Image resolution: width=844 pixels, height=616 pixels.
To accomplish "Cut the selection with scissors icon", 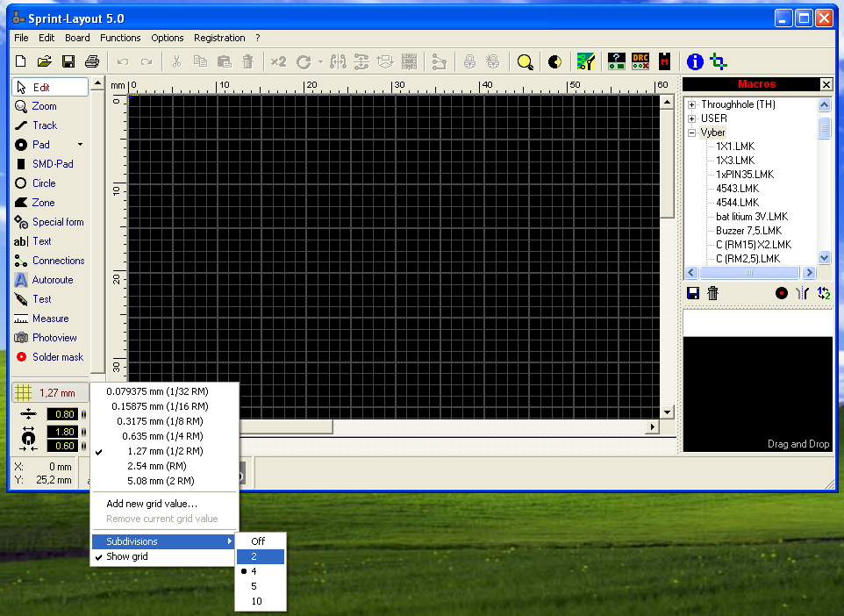I will [176, 62].
